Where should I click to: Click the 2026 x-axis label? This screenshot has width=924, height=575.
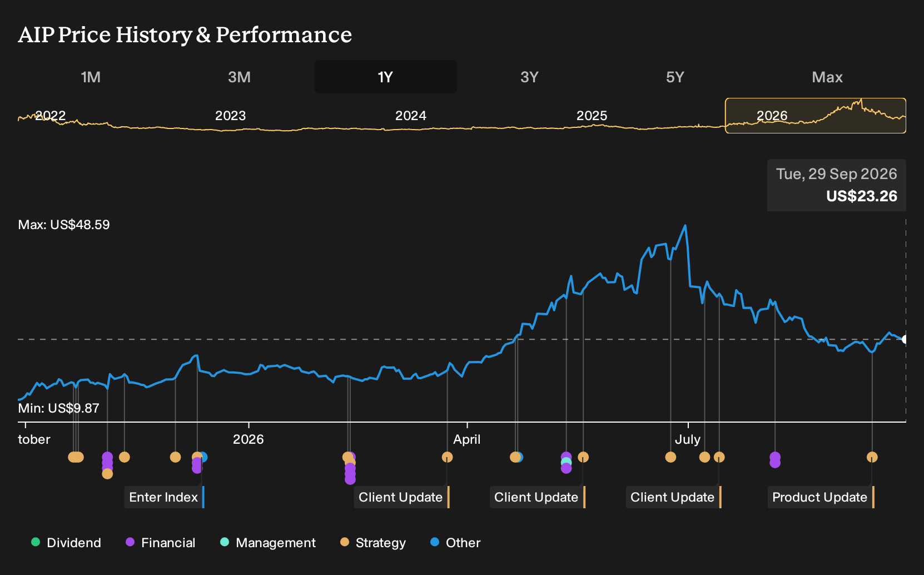click(248, 439)
